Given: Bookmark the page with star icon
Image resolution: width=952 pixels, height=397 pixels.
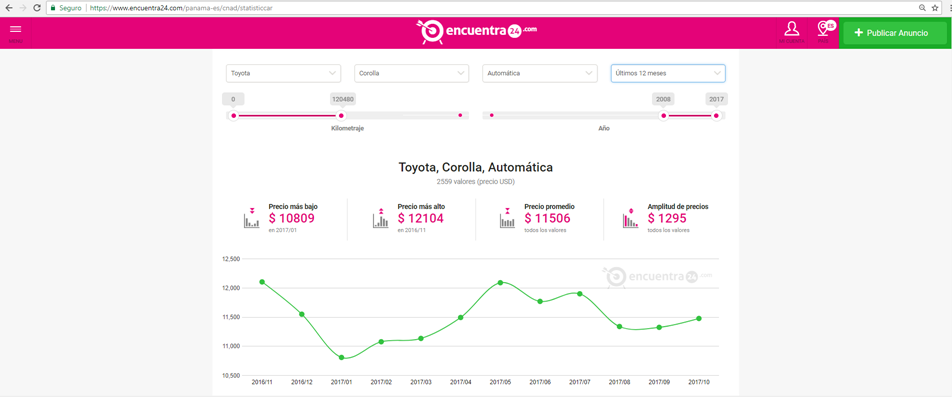Looking at the screenshot, I should click(935, 8).
